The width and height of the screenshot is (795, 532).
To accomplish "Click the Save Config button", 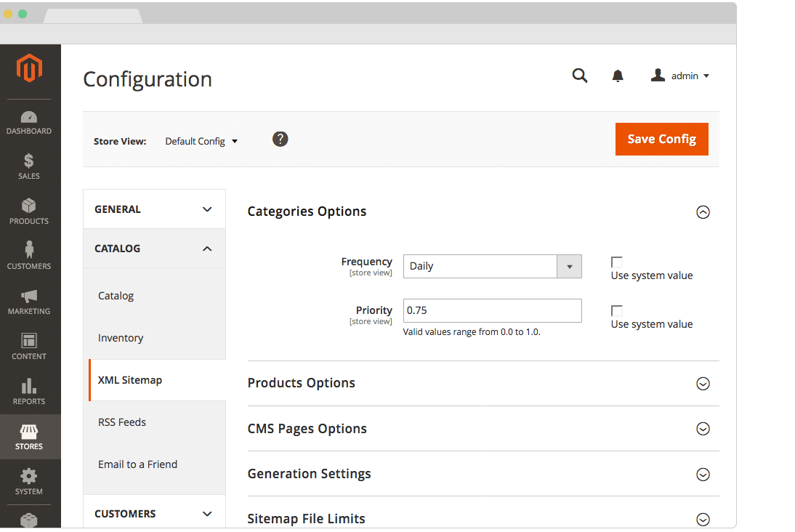I will coord(661,139).
